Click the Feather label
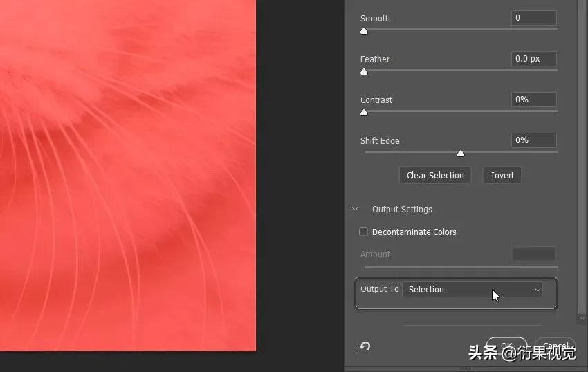588x372 pixels. (375, 59)
